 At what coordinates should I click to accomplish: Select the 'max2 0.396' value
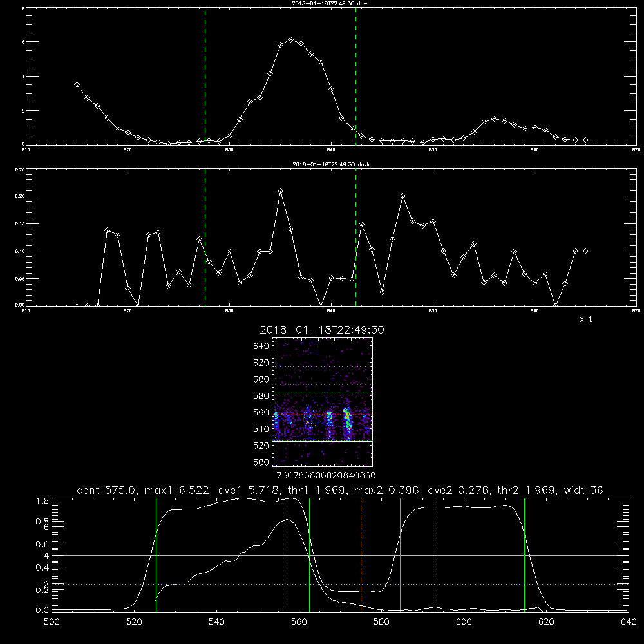[x=387, y=490]
